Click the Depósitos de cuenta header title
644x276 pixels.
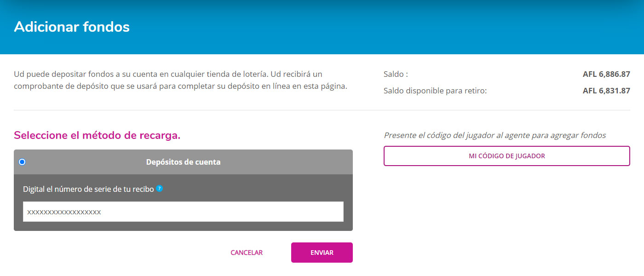click(x=183, y=162)
